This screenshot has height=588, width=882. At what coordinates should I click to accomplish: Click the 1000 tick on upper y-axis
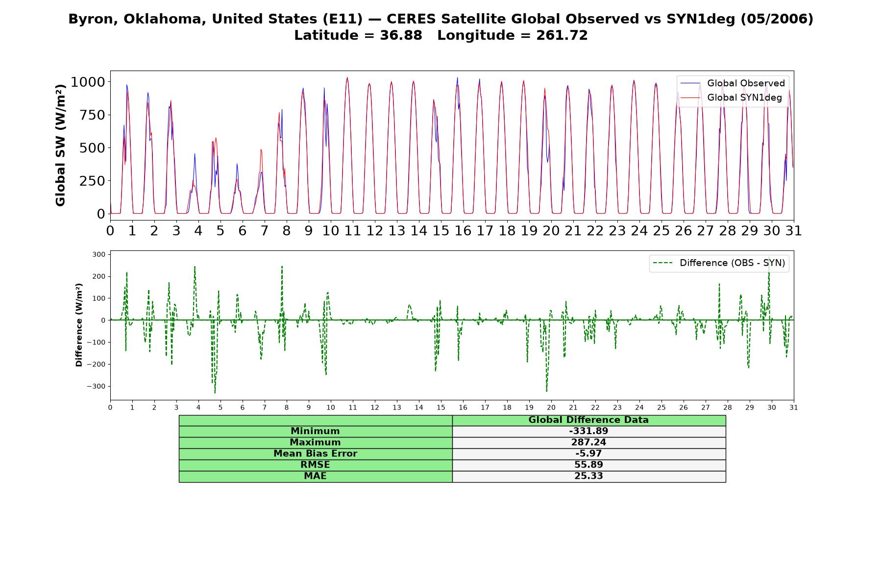pyautogui.click(x=88, y=82)
